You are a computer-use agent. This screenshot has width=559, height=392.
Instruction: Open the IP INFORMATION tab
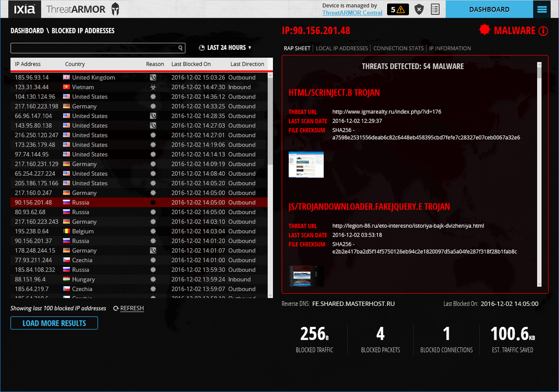450,48
